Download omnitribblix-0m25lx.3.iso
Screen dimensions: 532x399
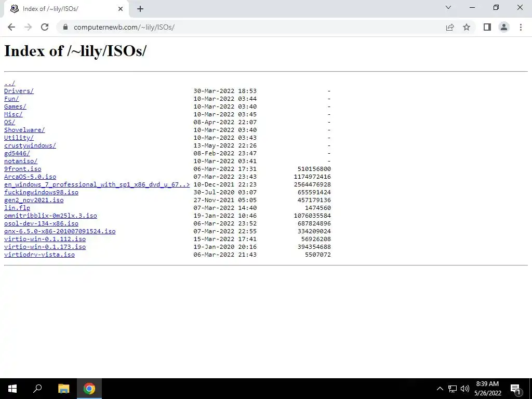(50, 216)
